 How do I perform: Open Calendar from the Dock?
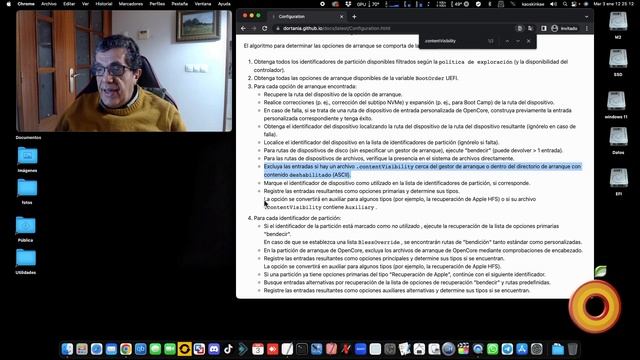pos(258,349)
